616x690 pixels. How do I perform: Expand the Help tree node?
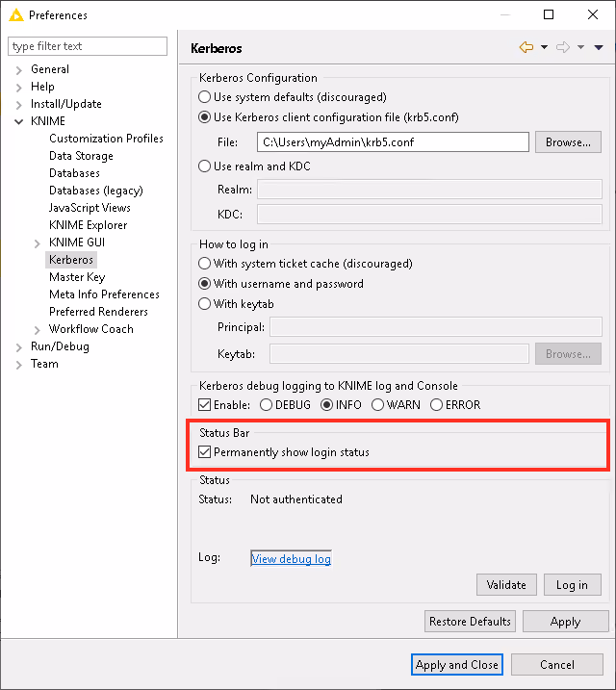(19, 88)
